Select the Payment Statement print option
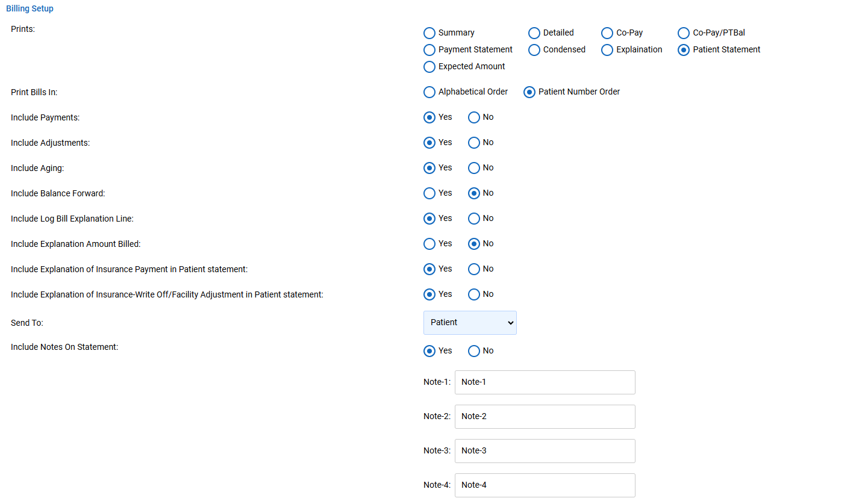This screenshot has width=868, height=501. click(x=429, y=50)
